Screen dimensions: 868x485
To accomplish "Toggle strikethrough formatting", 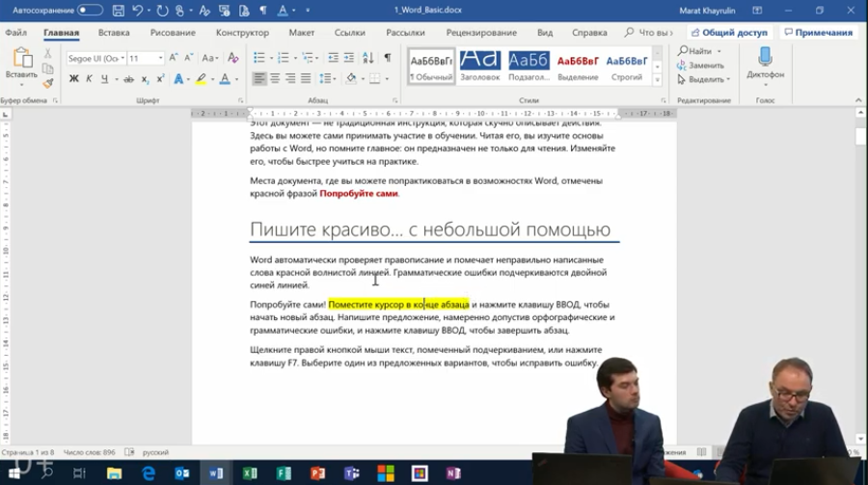I will pos(128,79).
